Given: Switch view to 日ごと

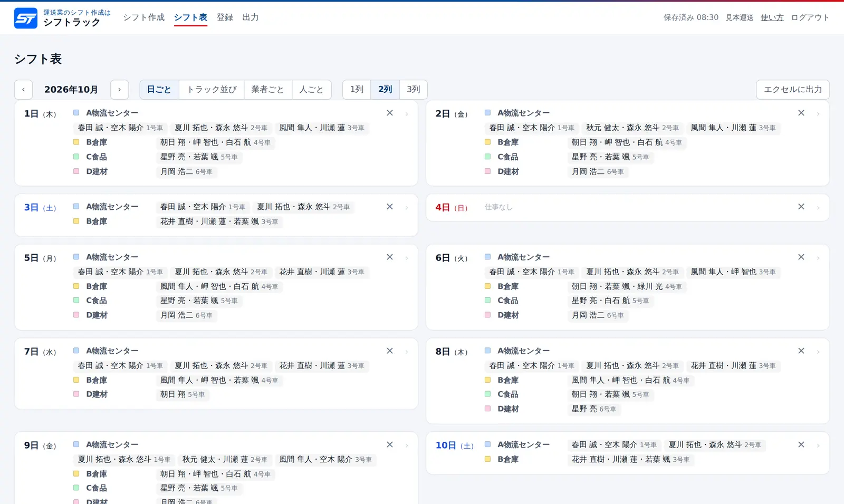Looking at the screenshot, I should pyautogui.click(x=159, y=90).
